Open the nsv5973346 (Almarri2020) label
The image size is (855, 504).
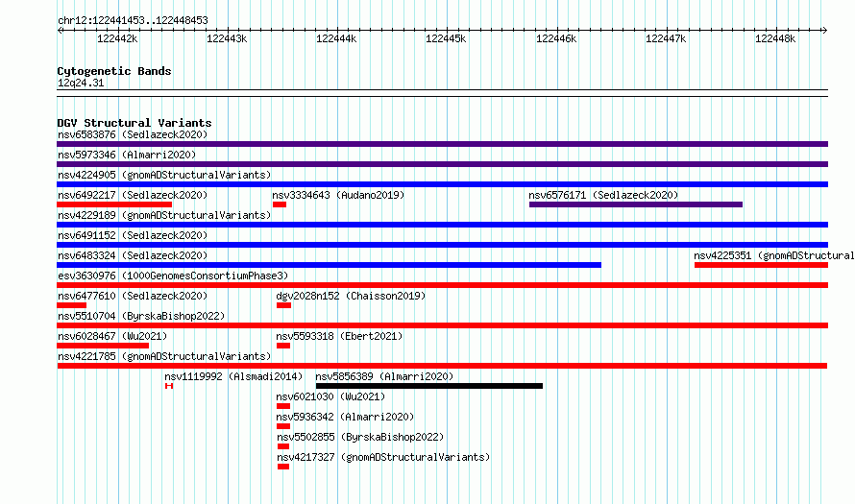127,155
